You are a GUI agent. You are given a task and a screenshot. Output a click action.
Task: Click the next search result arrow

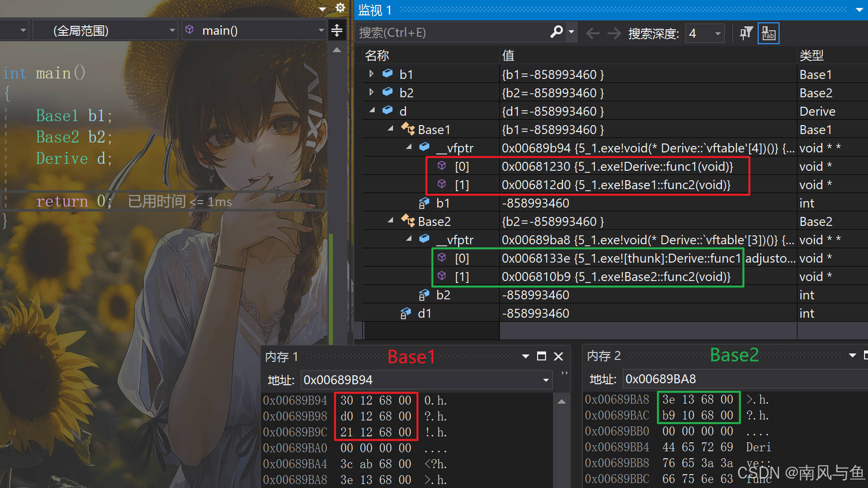(x=614, y=33)
